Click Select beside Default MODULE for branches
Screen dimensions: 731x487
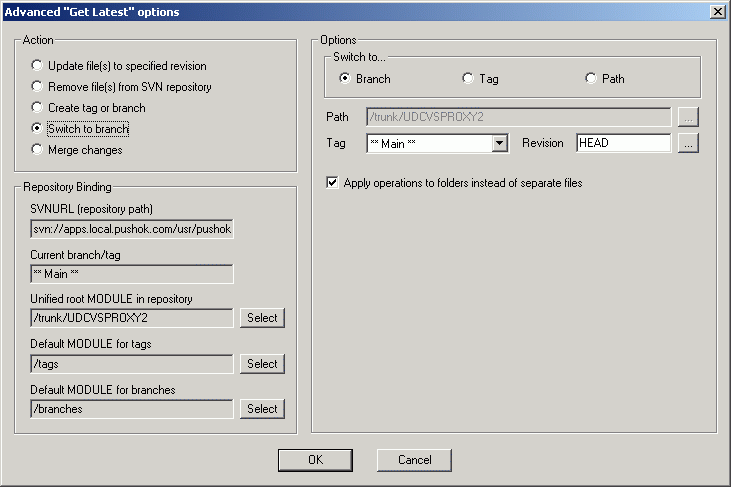coord(262,409)
